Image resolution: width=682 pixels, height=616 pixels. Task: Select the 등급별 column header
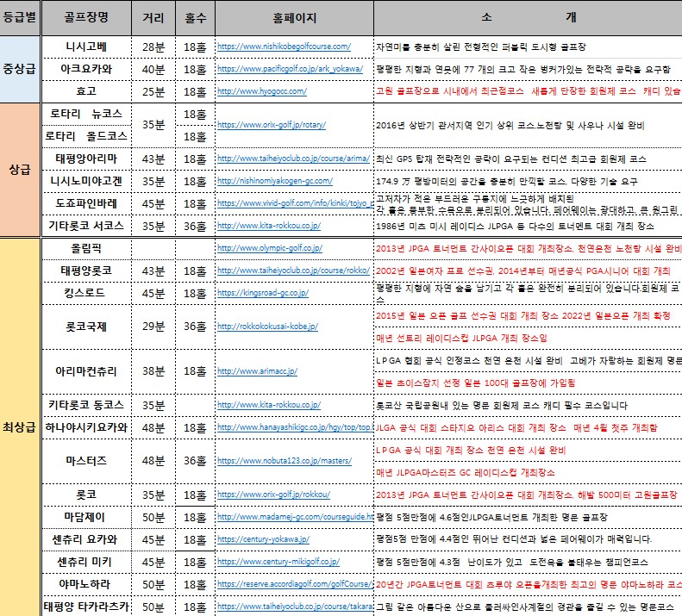(x=20, y=18)
